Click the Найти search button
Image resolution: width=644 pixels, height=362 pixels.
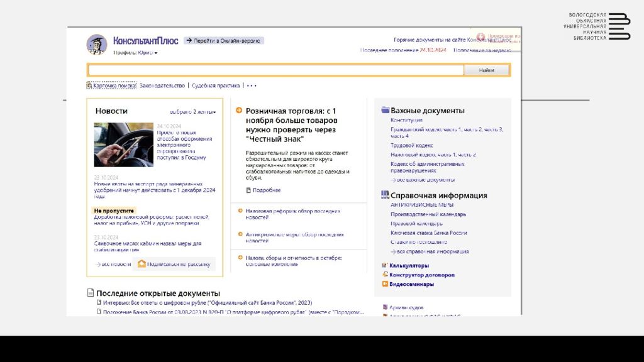pos(486,70)
